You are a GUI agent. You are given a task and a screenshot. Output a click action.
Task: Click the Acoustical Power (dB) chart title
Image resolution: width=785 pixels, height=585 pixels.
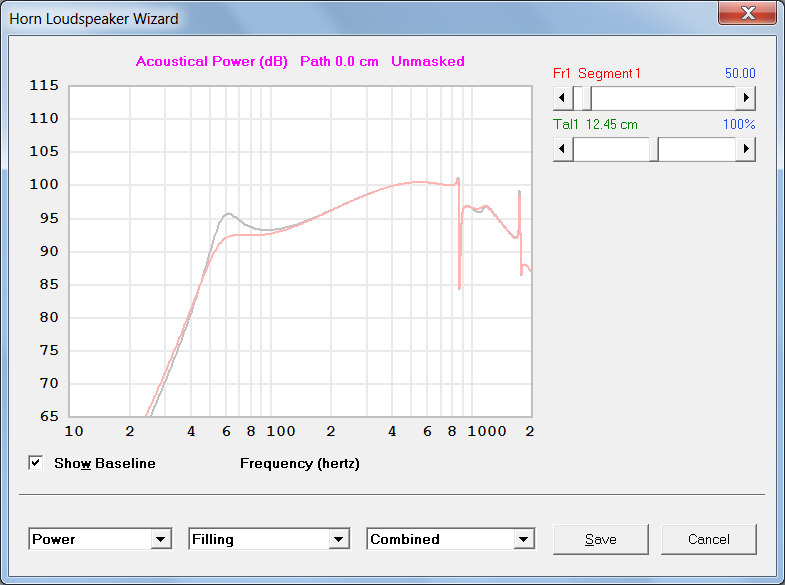point(212,62)
